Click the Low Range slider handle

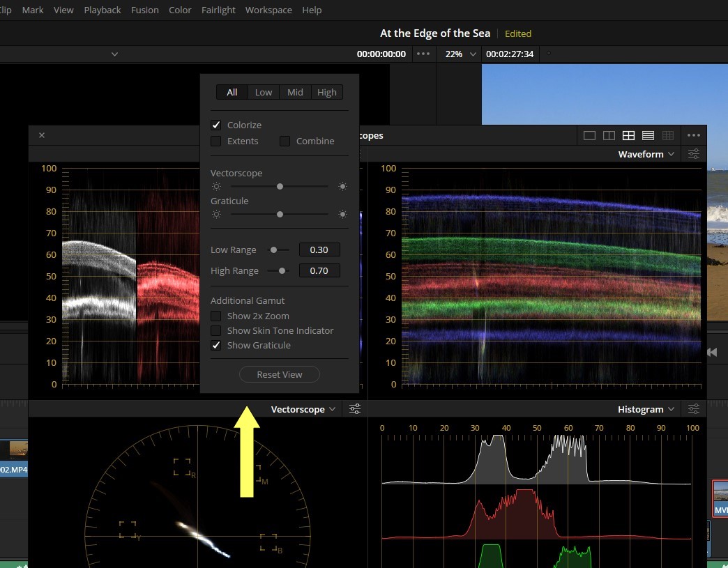click(x=274, y=250)
